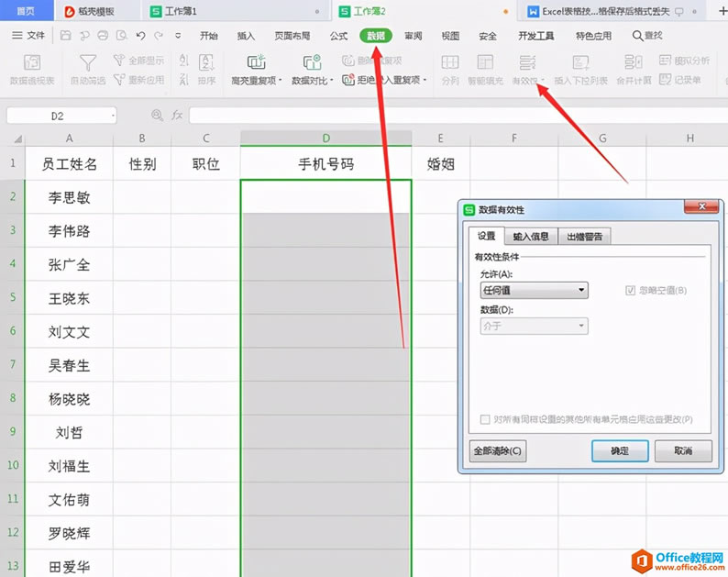This screenshot has width=728, height=577.
Task: Open the cell name box dropdown arrow
Action: [x=113, y=116]
